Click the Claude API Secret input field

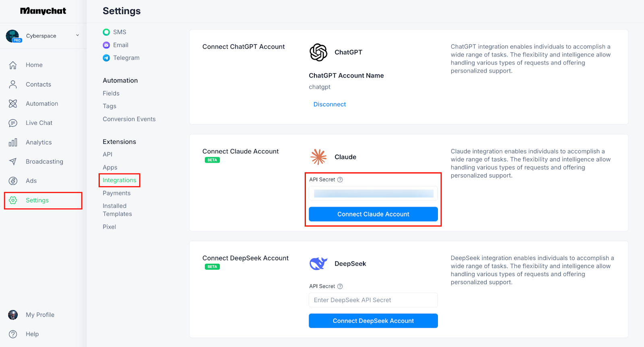click(x=373, y=194)
